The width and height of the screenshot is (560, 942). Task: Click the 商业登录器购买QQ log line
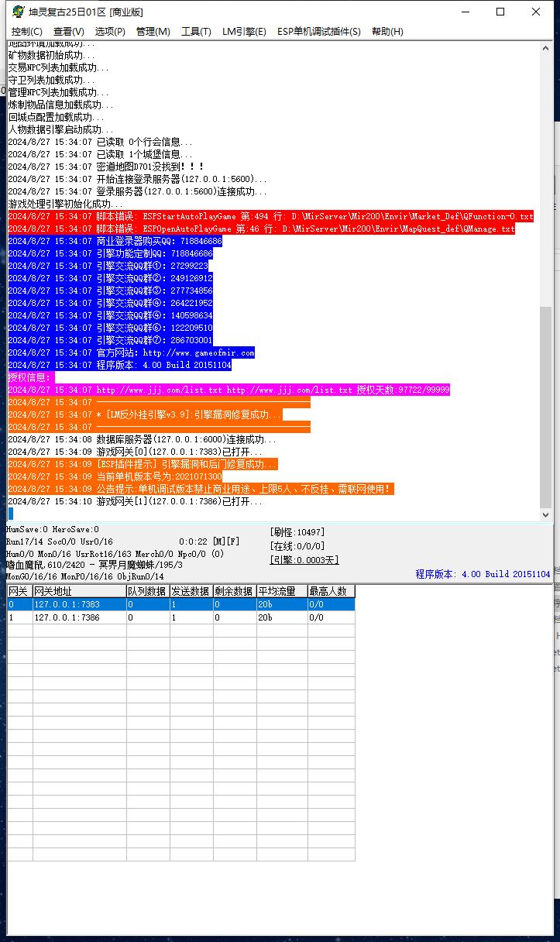115,241
